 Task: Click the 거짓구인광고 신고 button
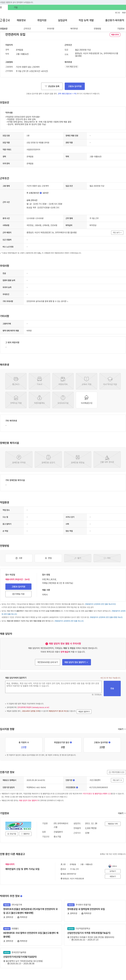(x=117, y=772)
